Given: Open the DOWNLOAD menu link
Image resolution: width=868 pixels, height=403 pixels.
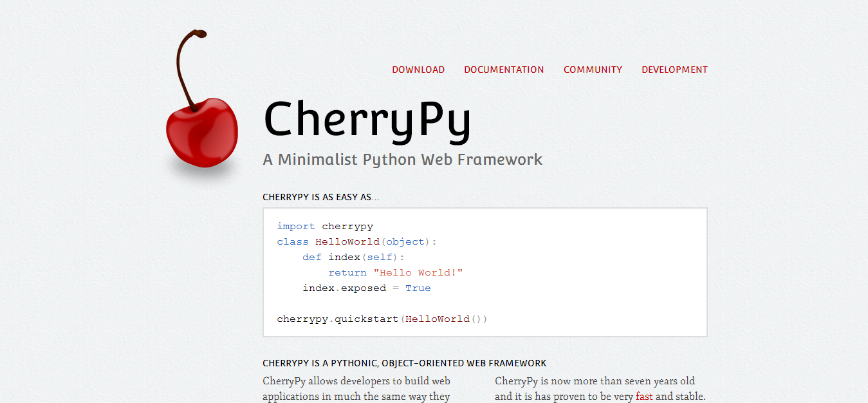Looking at the screenshot, I should 418,70.
